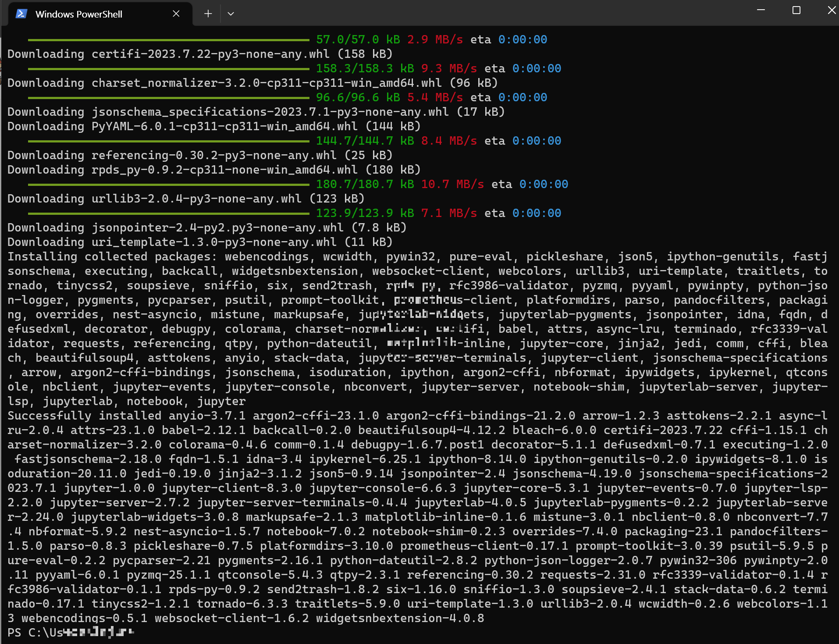This screenshot has width=839, height=644.
Task: Click 'notebook-7.0.2' in installed list
Action: click(x=316, y=531)
